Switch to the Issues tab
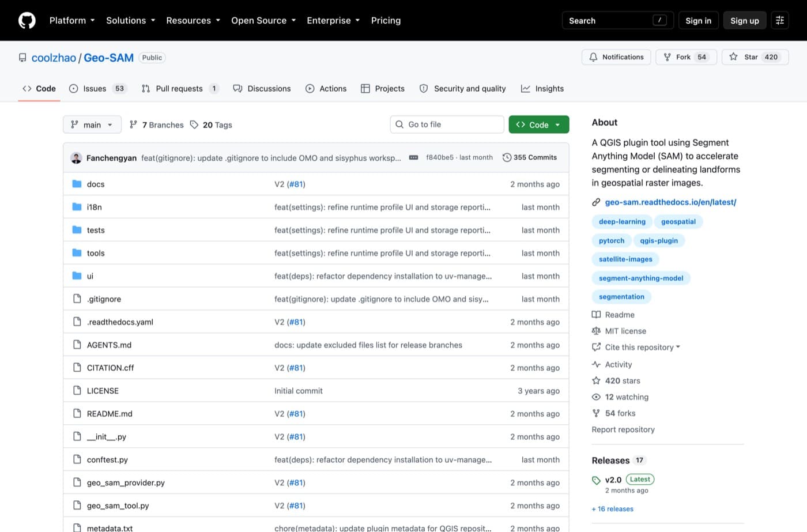This screenshot has height=532, width=807. [x=97, y=89]
